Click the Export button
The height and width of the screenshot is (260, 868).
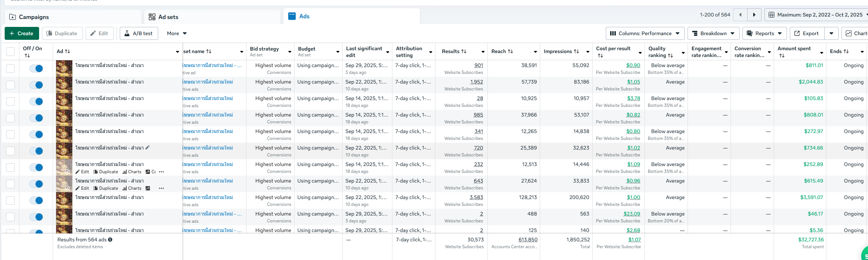[x=807, y=33]
